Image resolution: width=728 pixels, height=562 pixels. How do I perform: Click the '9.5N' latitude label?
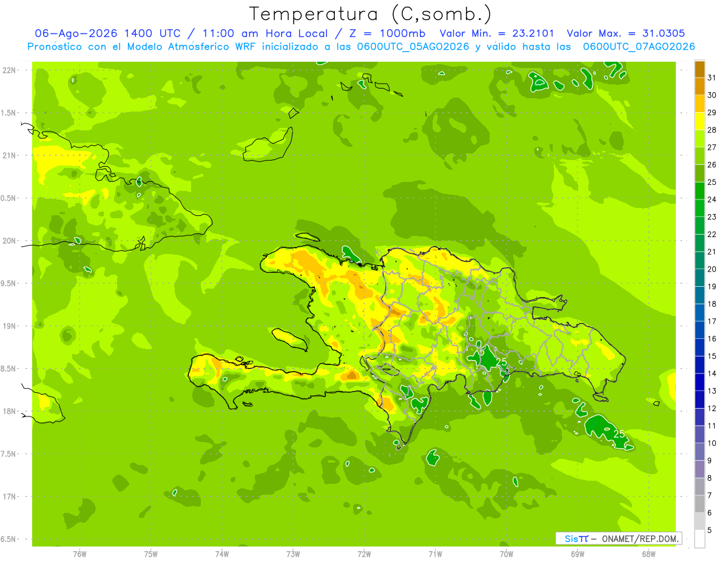tap(9, 283)
